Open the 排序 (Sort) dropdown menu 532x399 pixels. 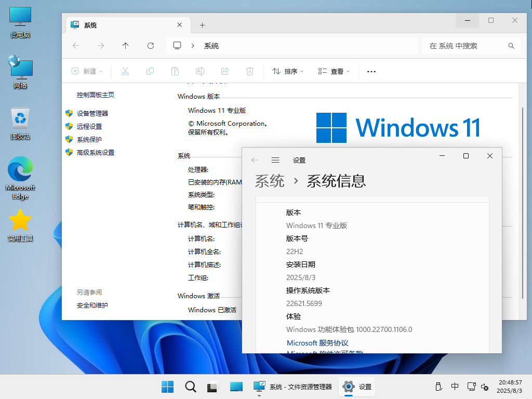[287, 71]
